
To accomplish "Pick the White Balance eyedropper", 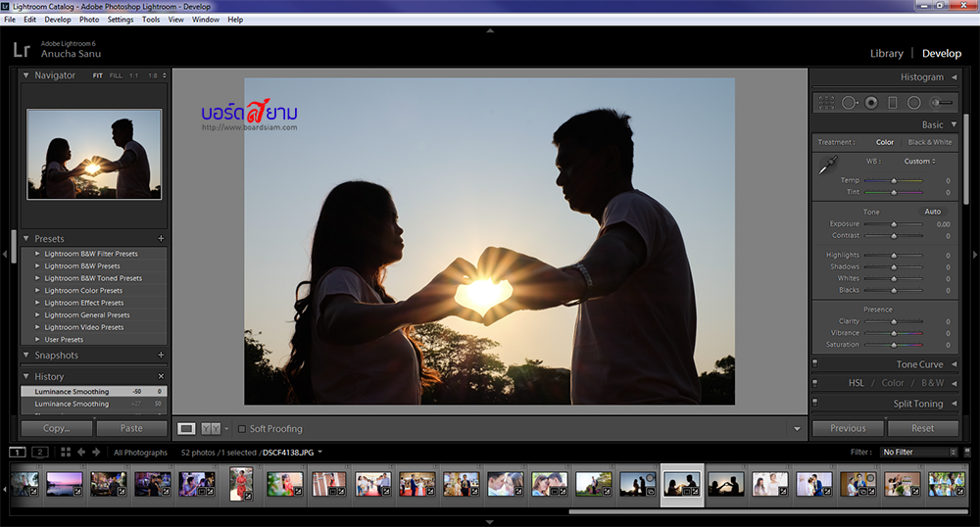I will (828, 166).
